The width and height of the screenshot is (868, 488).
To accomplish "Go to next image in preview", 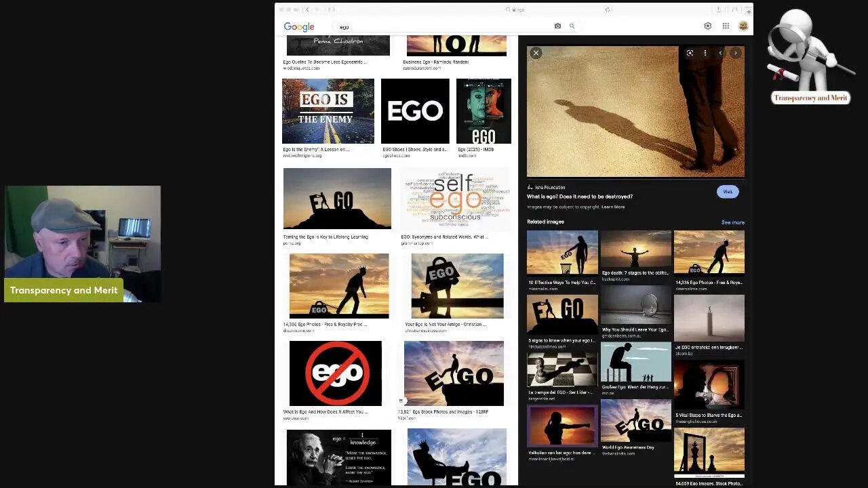I will pos(736,53).
